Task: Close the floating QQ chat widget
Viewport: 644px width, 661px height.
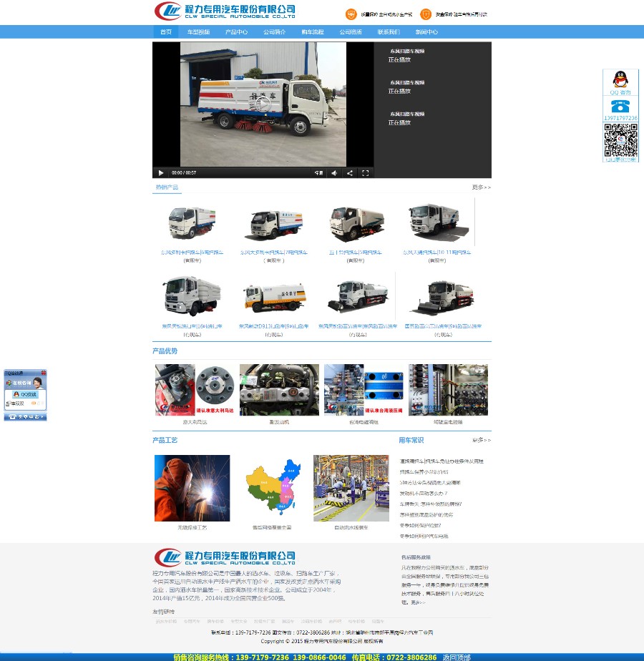Action: [44, 373]
